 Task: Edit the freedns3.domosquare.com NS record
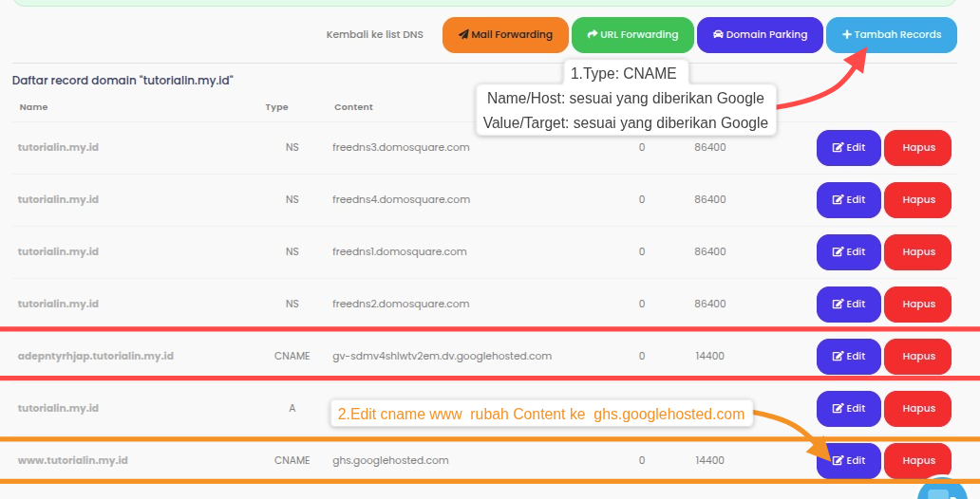click(x=848, y=148)
